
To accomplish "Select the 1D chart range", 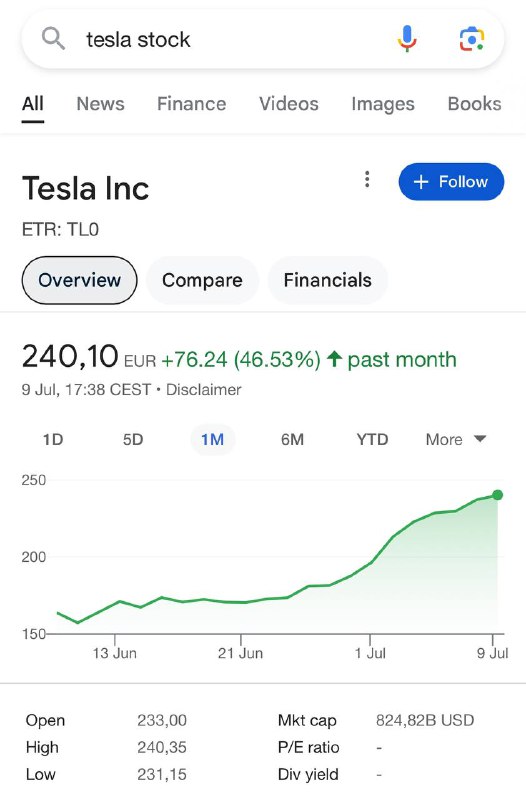I will 53,439.
